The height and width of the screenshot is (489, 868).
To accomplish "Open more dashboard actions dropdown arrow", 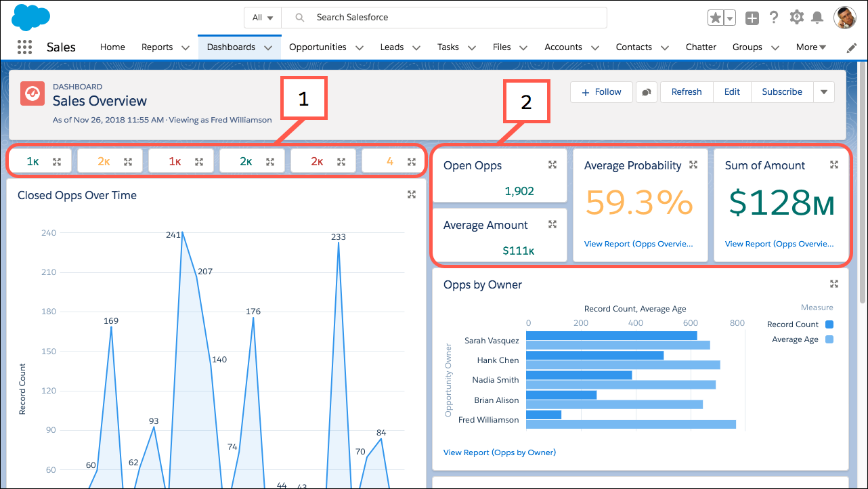I will coord(824,92).
